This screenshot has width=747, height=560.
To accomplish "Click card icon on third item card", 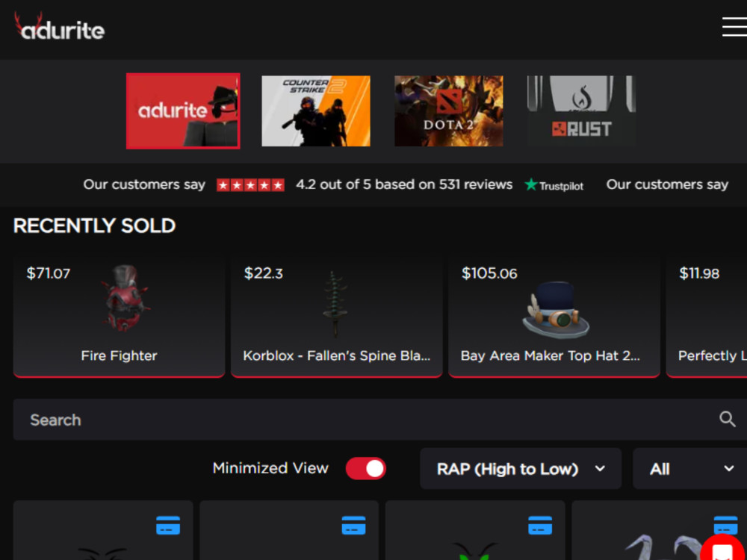I will (540, 525).
